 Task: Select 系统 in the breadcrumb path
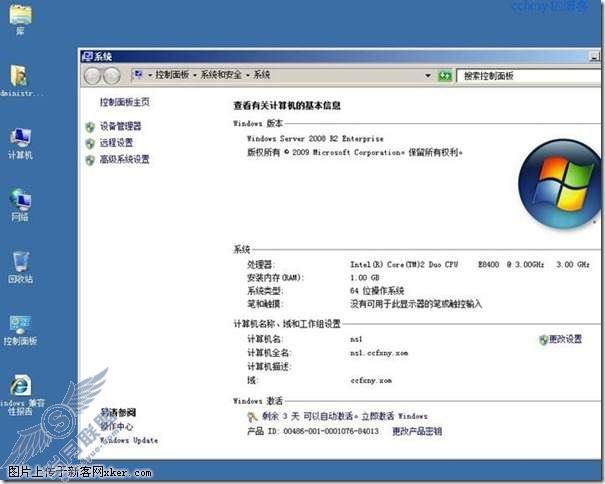click(261, 75)
